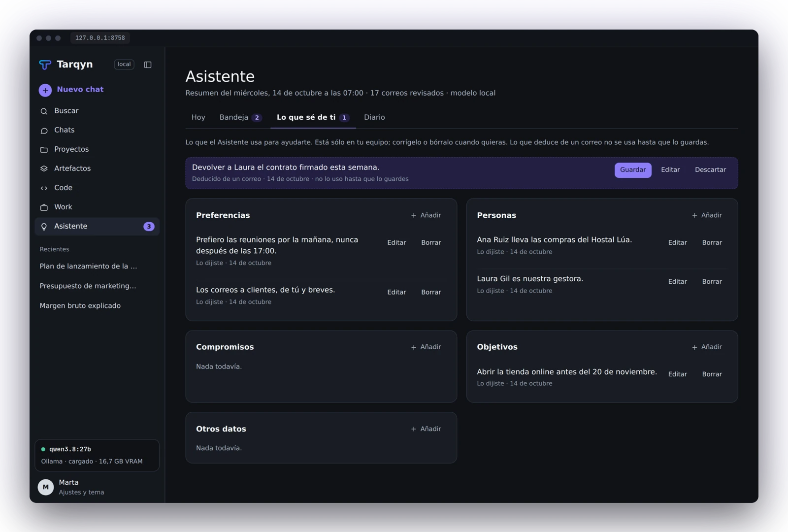This screenshot has height=532, width=788.
Task: Click the Proyectos folder icon
Action: [44, 150]
